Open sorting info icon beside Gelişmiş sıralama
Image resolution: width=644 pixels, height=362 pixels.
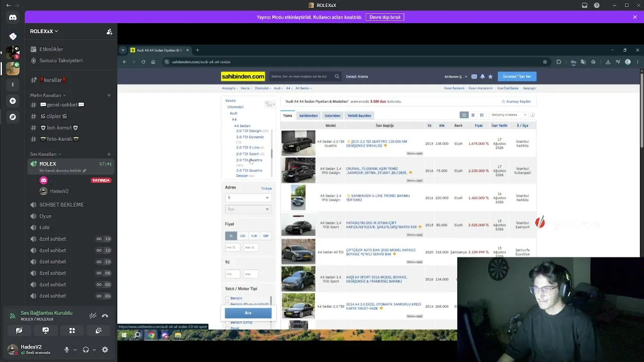[x=532, y=115]
